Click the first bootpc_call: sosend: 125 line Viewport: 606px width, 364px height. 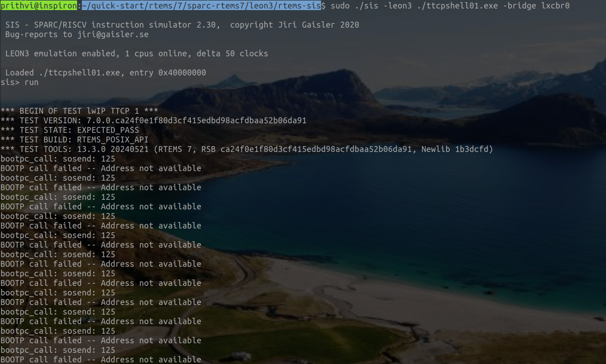[57, 159]
